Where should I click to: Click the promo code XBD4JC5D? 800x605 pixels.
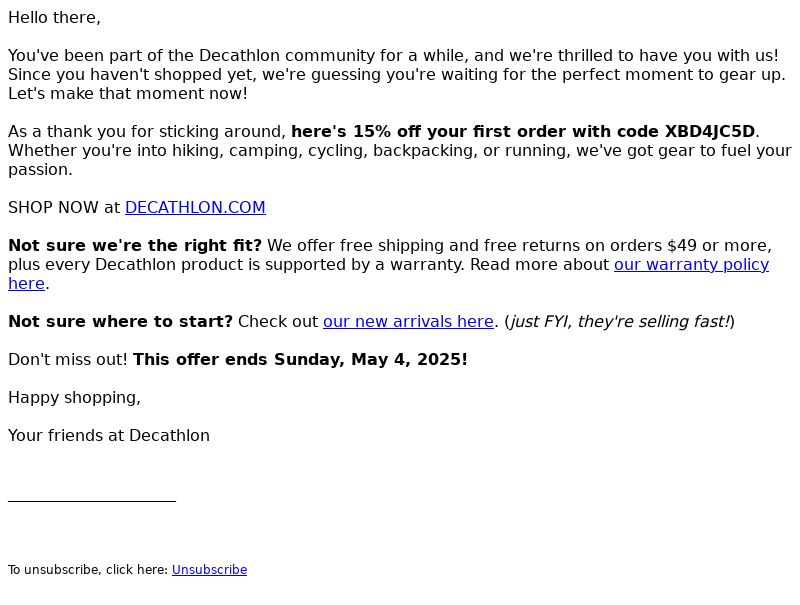pos(710,132)
